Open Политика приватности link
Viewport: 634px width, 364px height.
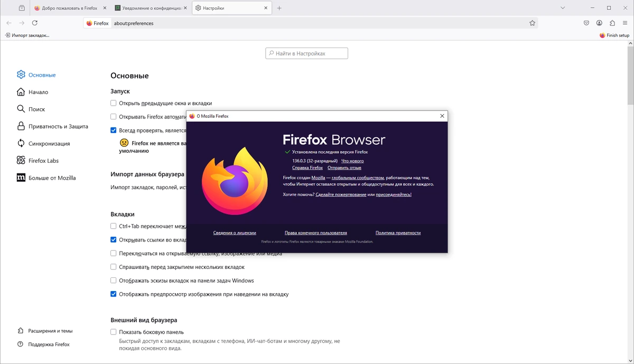tap(398, 232)
